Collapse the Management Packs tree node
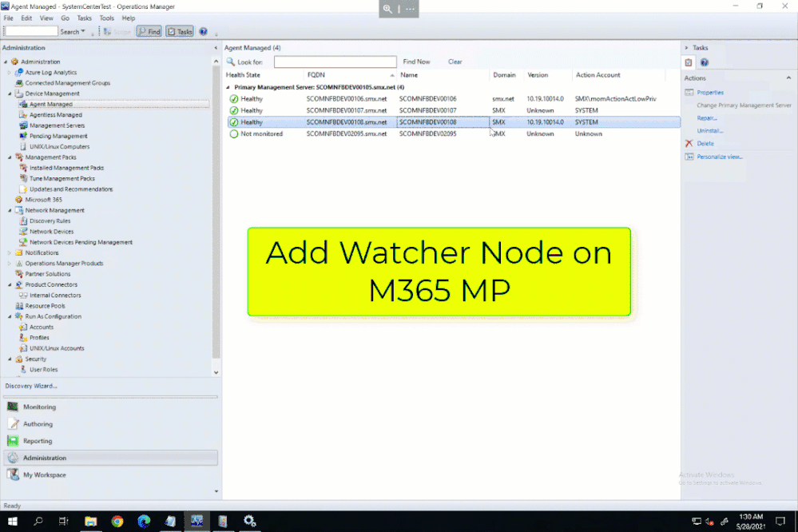This screenshot has height=532, width=798. [x=10, y=157]
